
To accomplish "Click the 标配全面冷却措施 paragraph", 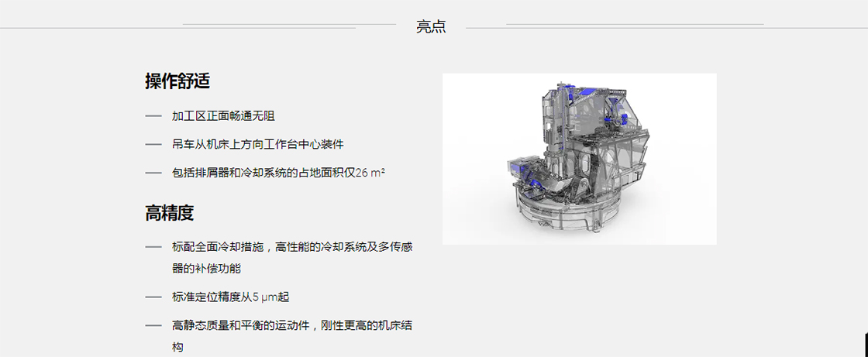I will tap(292, 258).
